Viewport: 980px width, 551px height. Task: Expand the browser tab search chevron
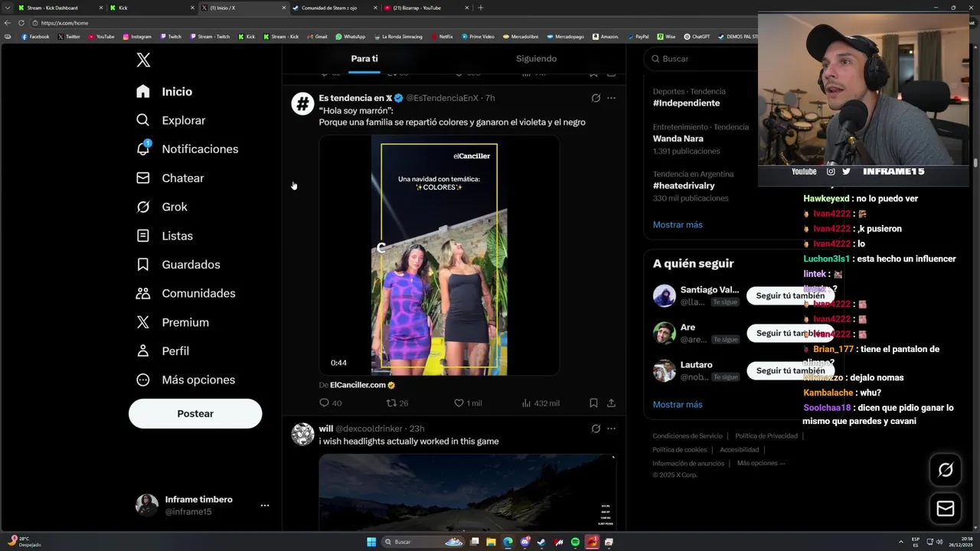(7, 8)
